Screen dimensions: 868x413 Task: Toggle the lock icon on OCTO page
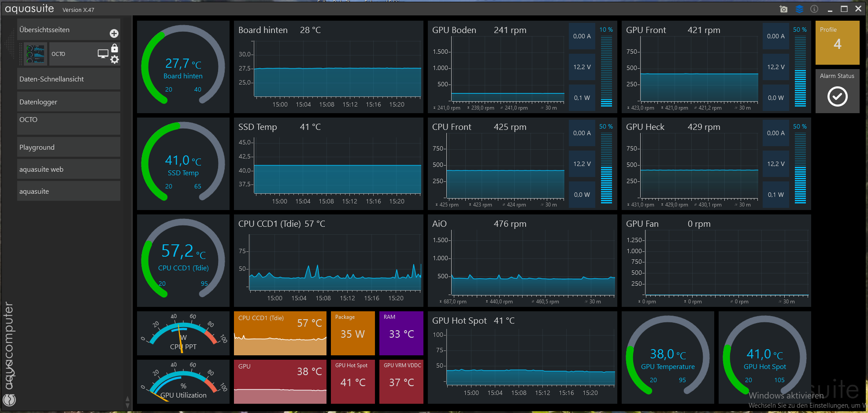pos(115,48)
